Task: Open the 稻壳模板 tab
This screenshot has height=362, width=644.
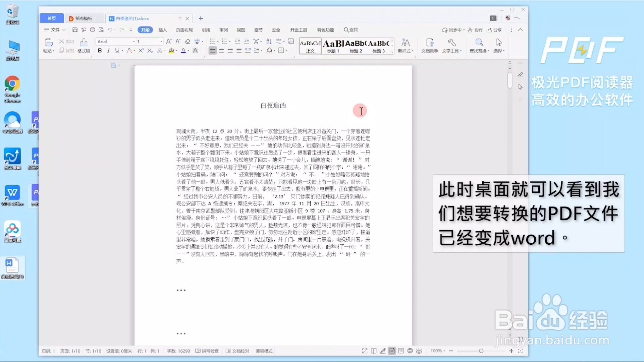Action: tap(84, 18)
